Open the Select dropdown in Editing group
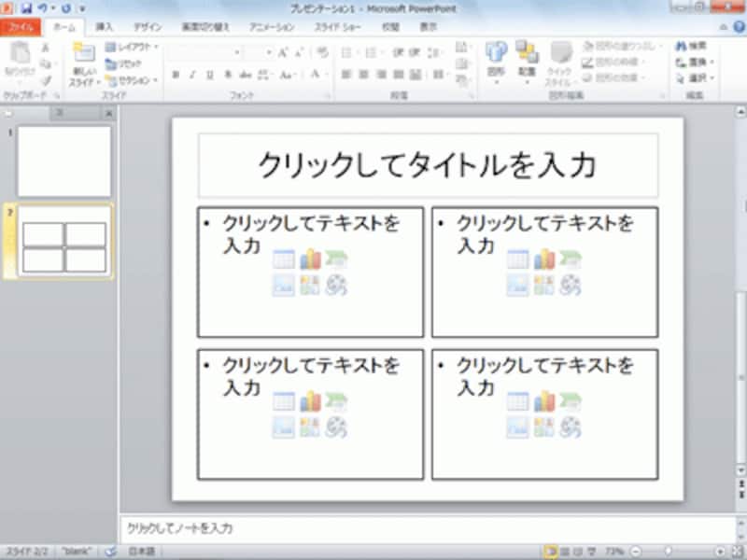Viewport: 747px width, 560px height. (x=695, y=78)
